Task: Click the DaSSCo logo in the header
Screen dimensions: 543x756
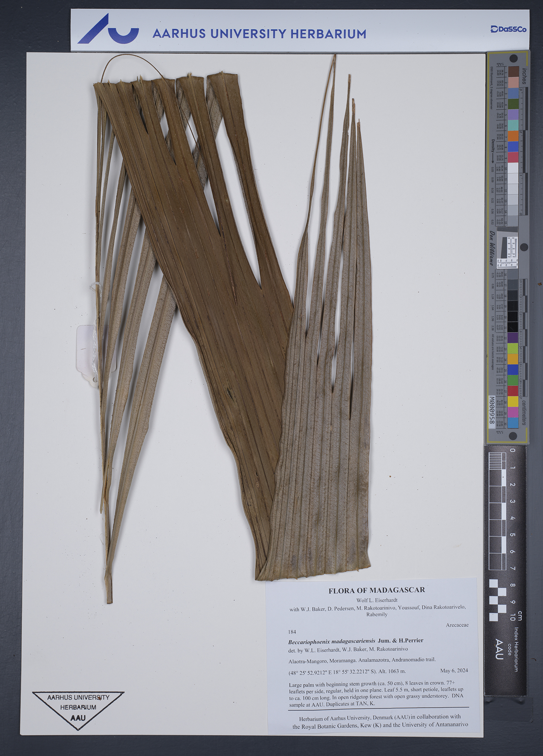Action: pos(508,29)
